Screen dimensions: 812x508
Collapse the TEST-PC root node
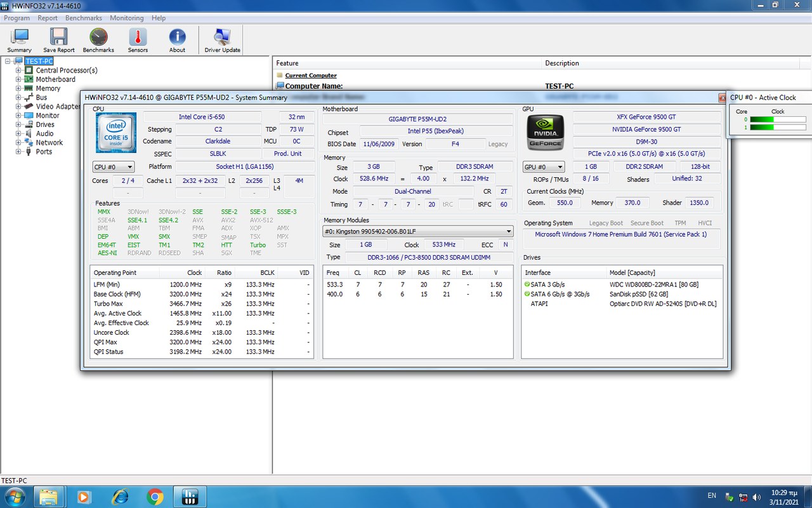8,62
